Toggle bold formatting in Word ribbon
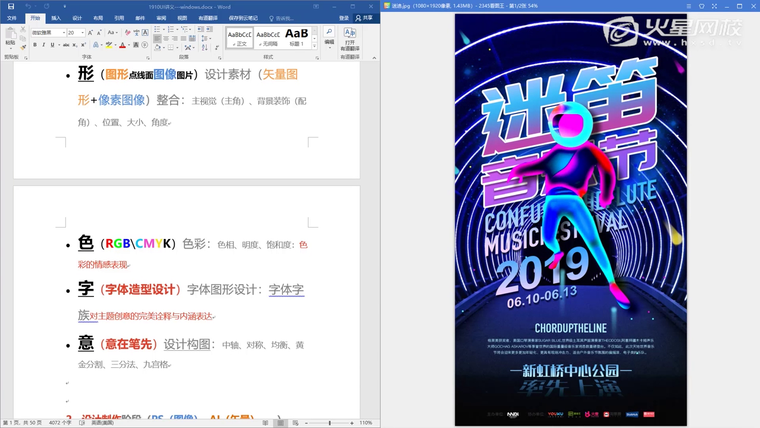 click(35, 45)
